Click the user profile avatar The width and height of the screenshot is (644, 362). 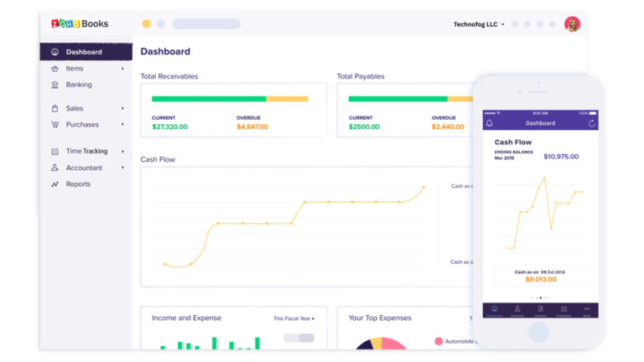point(572,24)
